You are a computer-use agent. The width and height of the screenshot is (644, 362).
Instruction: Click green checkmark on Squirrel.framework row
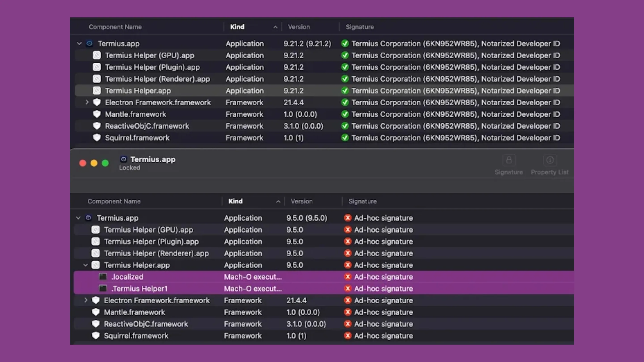tap(345, 138)
